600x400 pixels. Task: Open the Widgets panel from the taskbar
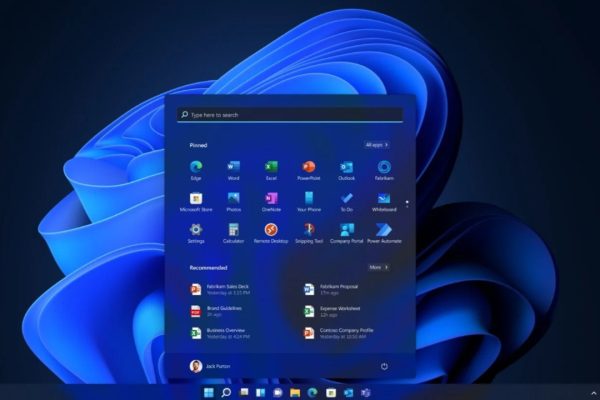(x=261, y=392)
